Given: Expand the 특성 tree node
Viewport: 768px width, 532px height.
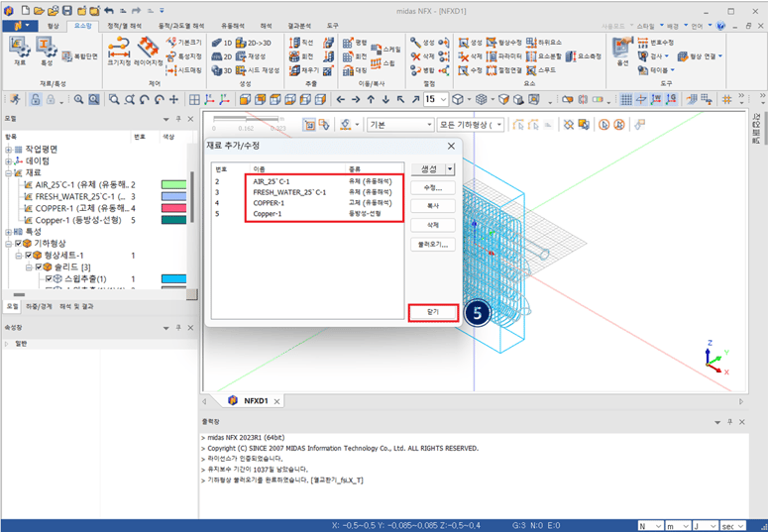Looking at the screenshot, I should pyautogui.click(x=8, y=232).
